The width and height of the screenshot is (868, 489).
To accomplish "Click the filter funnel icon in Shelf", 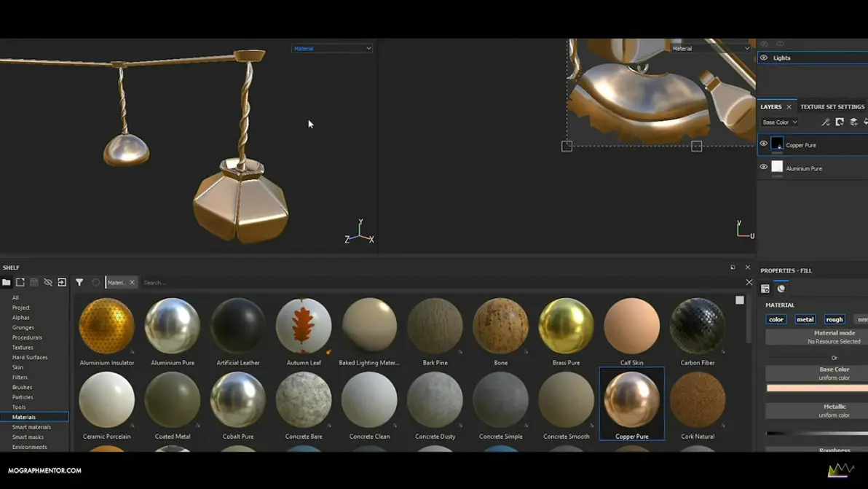I will coord(79,282).
